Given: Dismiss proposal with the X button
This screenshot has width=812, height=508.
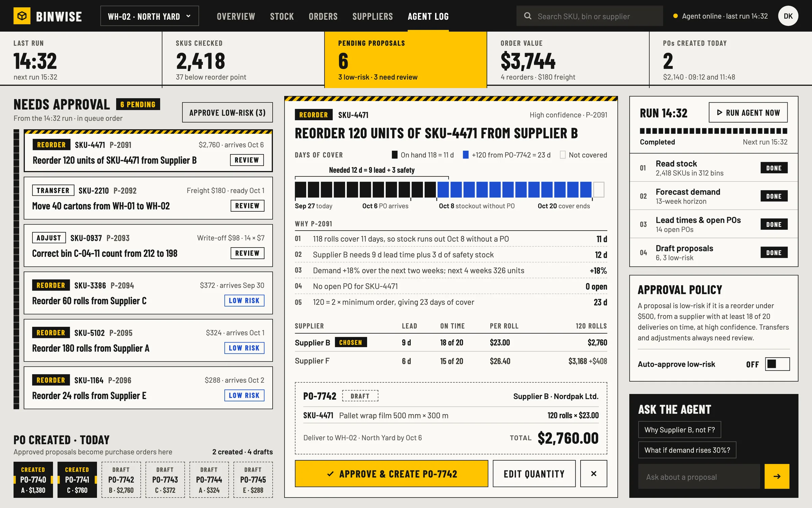Looking at the screenshot, I should click(x=593, y=473).
